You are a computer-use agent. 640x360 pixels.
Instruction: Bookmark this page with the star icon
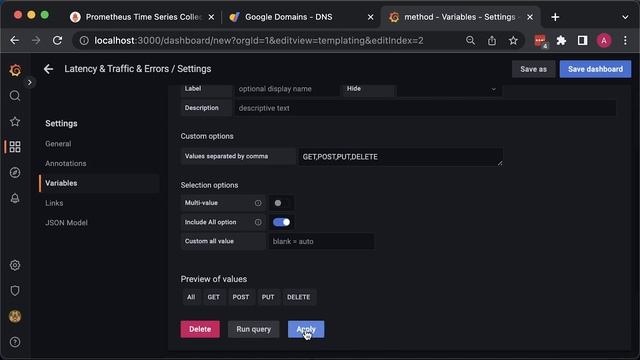click(x=513, y=40)
